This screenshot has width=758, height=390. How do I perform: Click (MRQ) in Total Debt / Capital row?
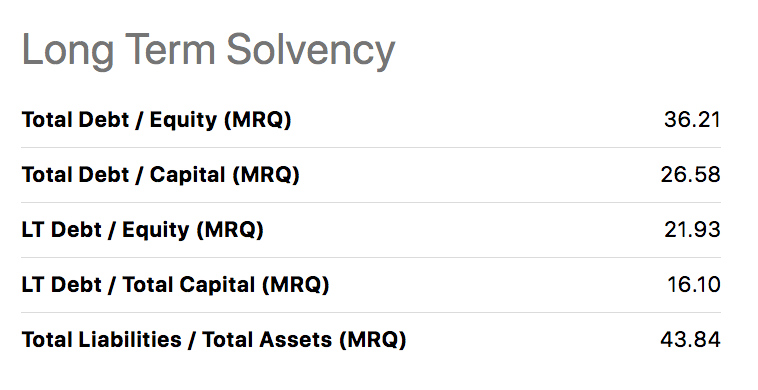(265, 175)
